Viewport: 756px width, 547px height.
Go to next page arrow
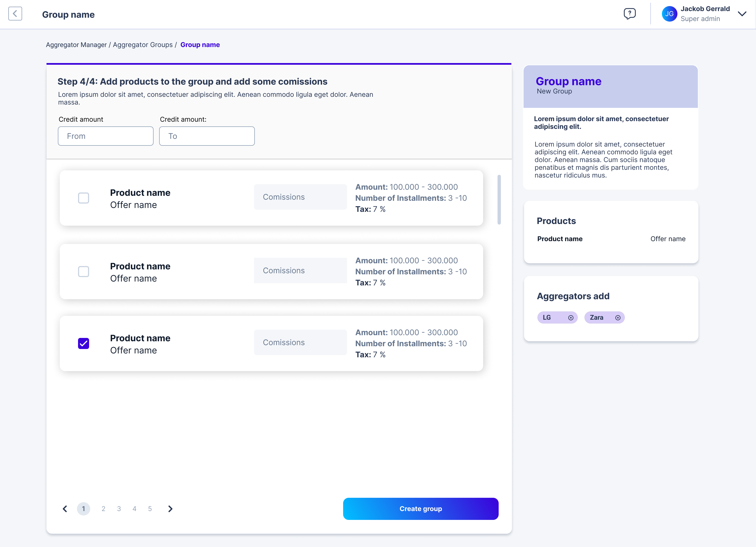[x=170, y=509]
